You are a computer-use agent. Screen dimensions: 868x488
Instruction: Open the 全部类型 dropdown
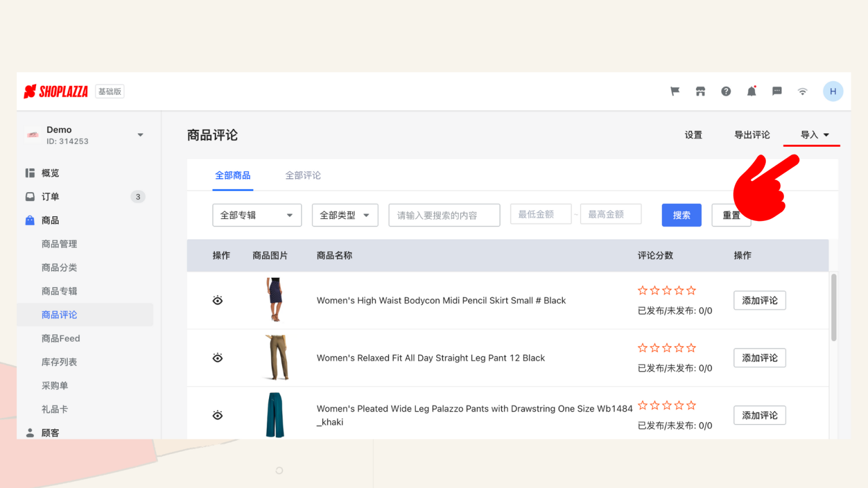click(x=345, y=215)
